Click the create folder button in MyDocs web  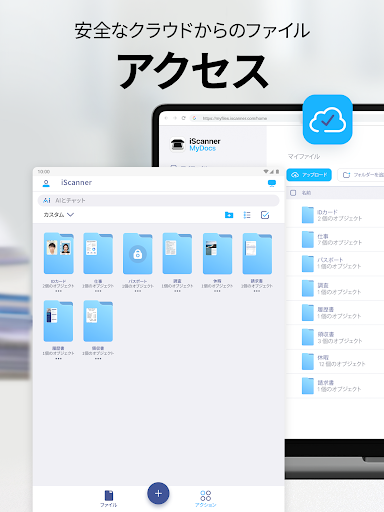pyautogui.click(x=361, y=175)
